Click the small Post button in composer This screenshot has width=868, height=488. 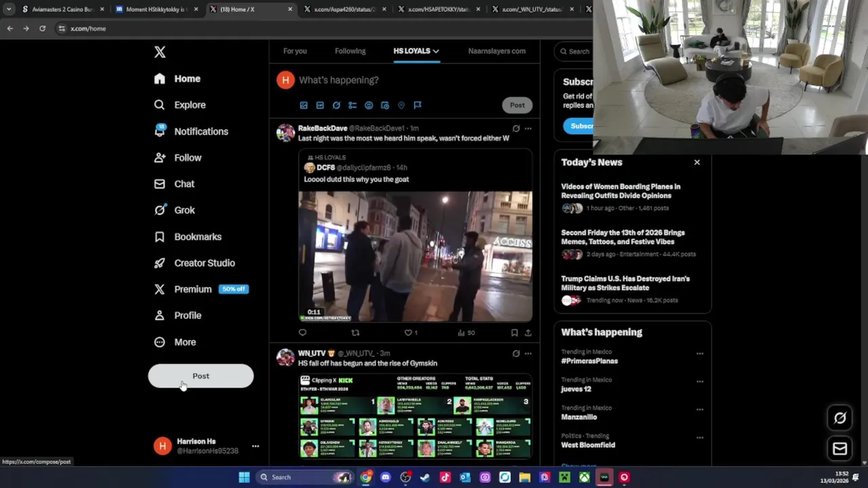(517, 105)
